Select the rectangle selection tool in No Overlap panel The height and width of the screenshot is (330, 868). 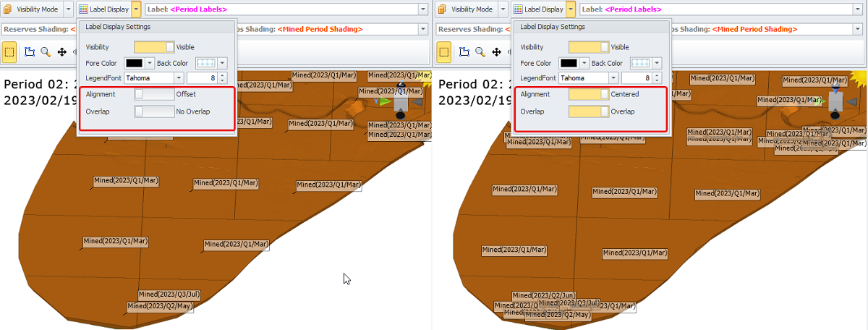point(9,52)
